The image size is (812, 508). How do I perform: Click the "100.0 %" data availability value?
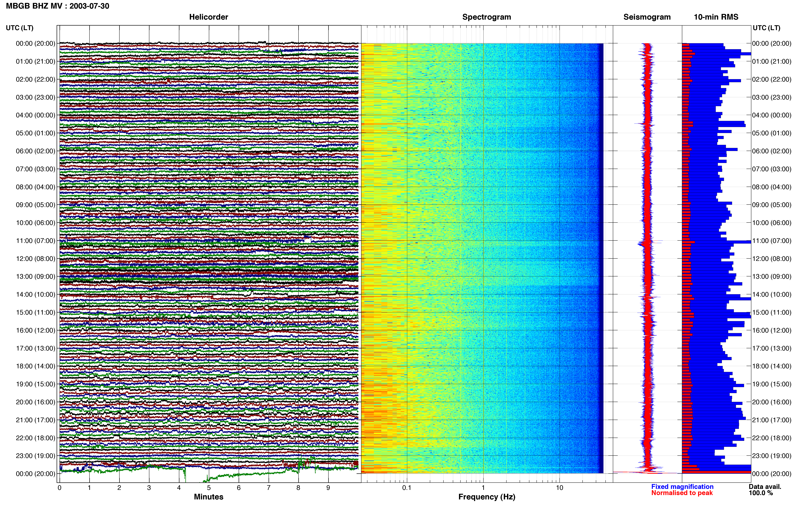[761, 493]
